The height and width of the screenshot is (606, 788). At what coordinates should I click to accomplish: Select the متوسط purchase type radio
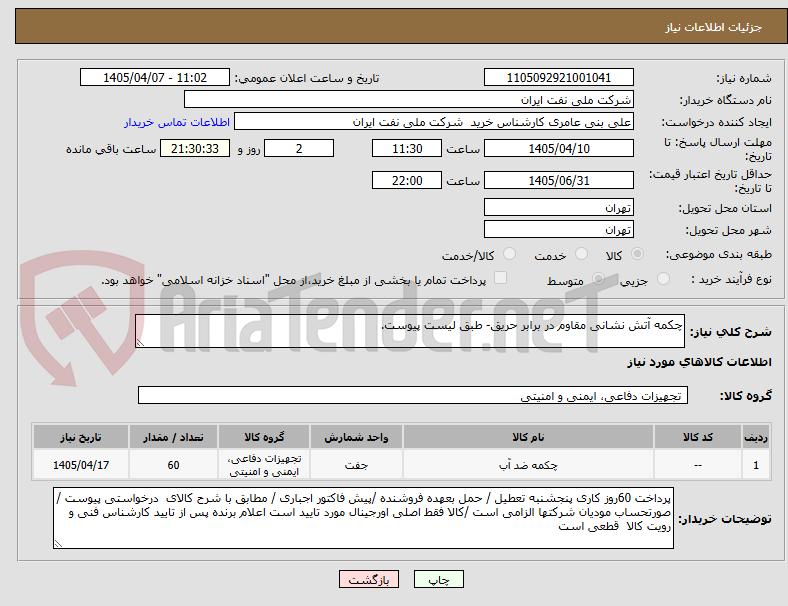click(x=598, y=278)
